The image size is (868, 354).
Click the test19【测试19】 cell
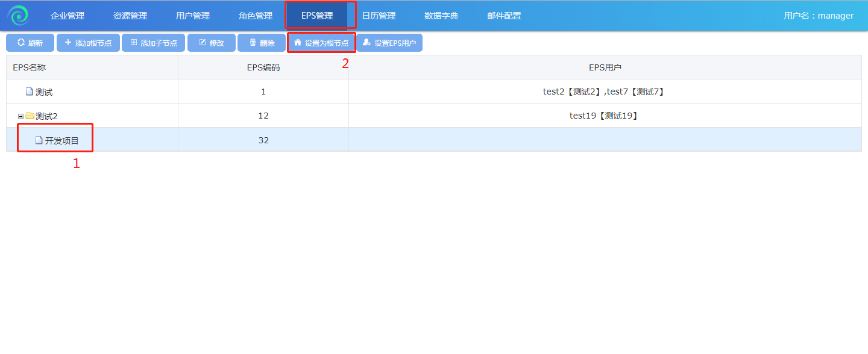click(x=605, y=116)
